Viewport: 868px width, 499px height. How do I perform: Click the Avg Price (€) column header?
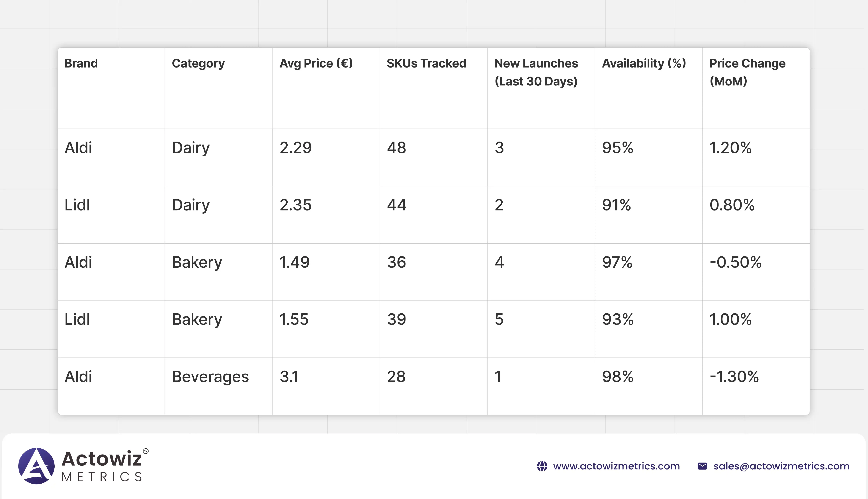point(316,63)
